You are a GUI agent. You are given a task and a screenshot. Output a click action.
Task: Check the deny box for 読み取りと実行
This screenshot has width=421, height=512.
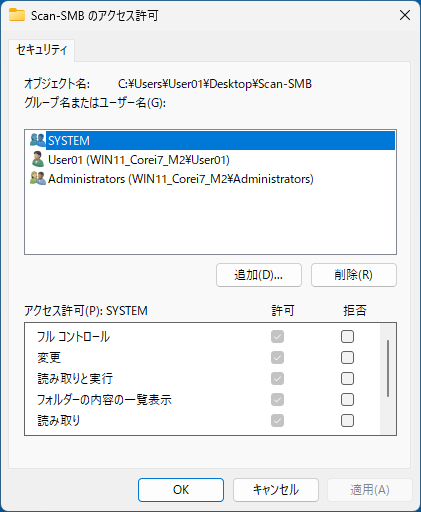click(x=347, y=379)
